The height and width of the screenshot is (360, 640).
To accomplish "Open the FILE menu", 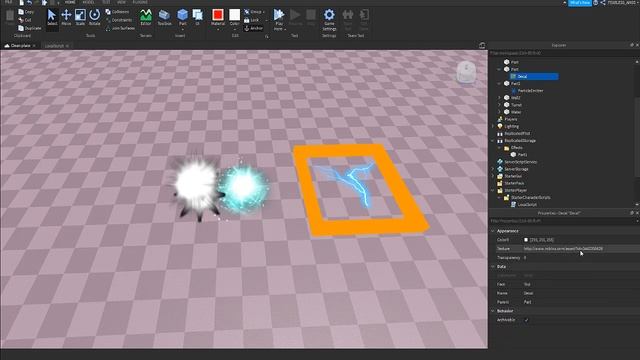I will 9,2.
